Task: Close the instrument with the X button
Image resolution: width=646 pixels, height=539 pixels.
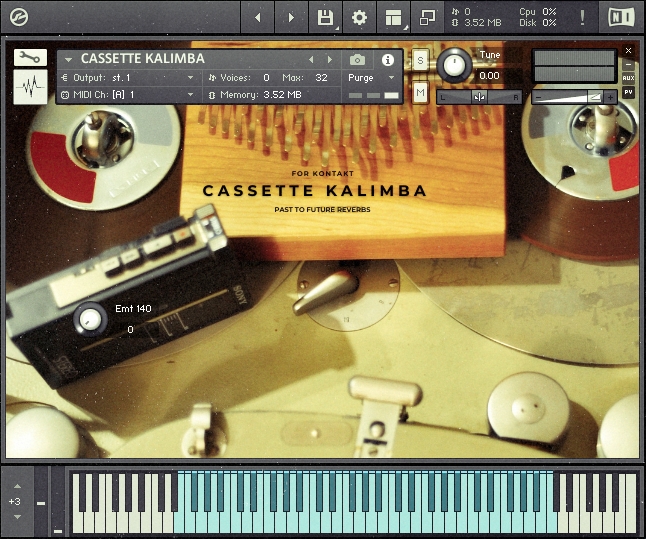Action: coord(628,50)
